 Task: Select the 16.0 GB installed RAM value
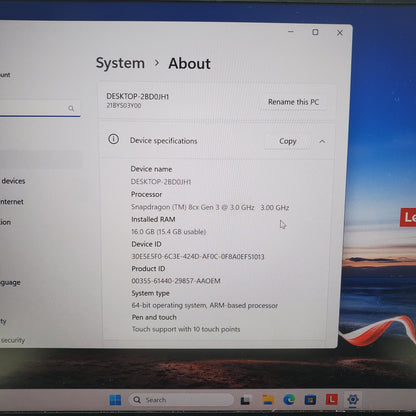[169, 232]
